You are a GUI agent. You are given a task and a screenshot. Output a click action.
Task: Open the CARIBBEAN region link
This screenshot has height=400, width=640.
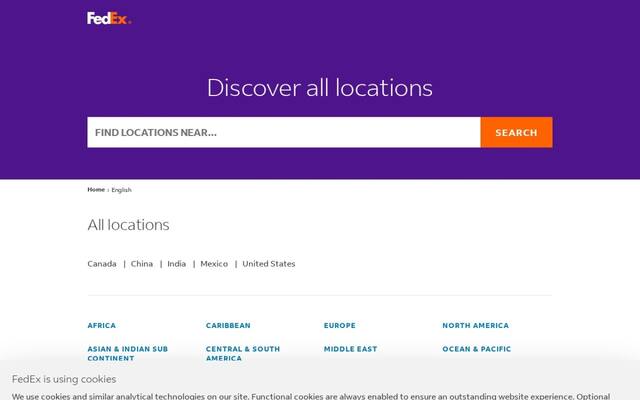[228, 325]
